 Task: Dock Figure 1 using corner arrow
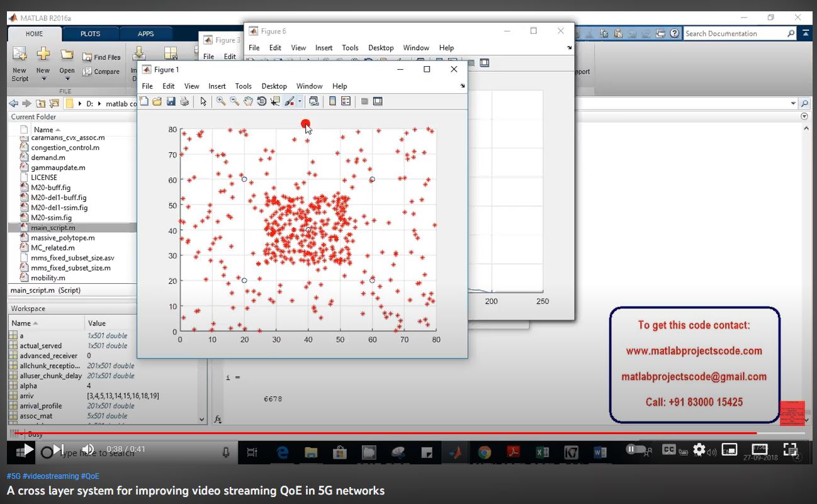(462, 86)
